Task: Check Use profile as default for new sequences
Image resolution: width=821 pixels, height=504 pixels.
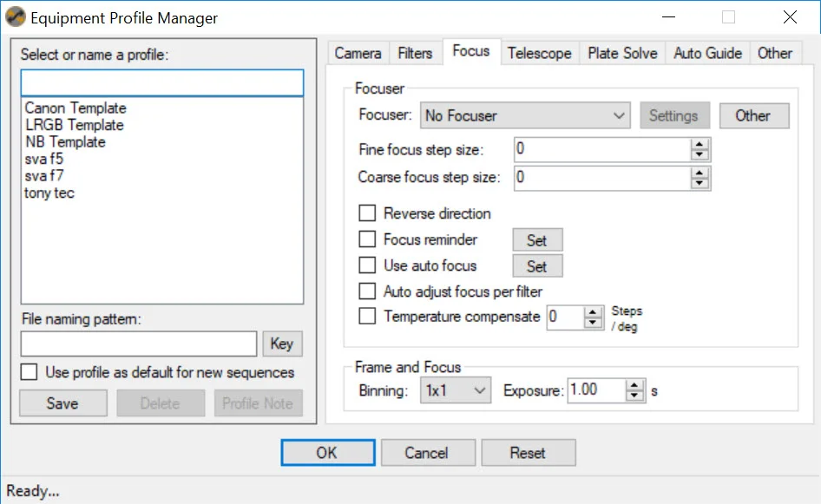Action: 29,372
